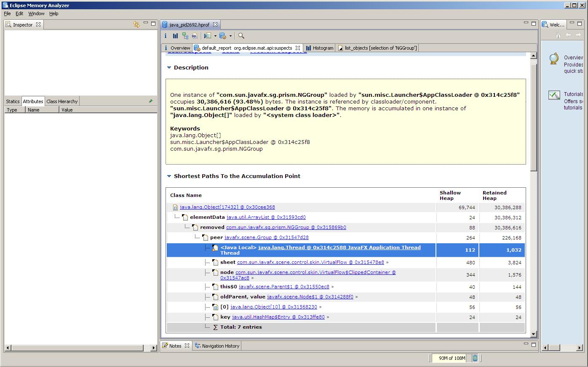Open the heap dump overview info icon
This screenshot has width=588, height=367.
coord(166,36)
